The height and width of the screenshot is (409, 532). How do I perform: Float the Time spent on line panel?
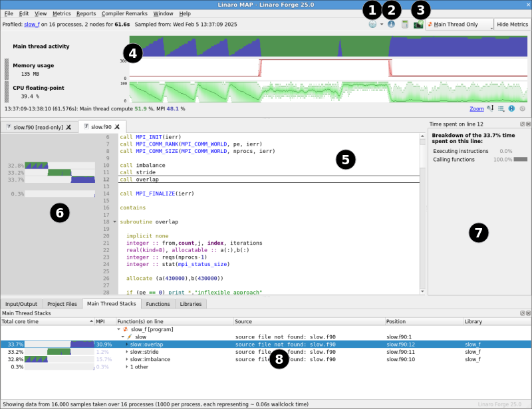[x=523, y=124]
